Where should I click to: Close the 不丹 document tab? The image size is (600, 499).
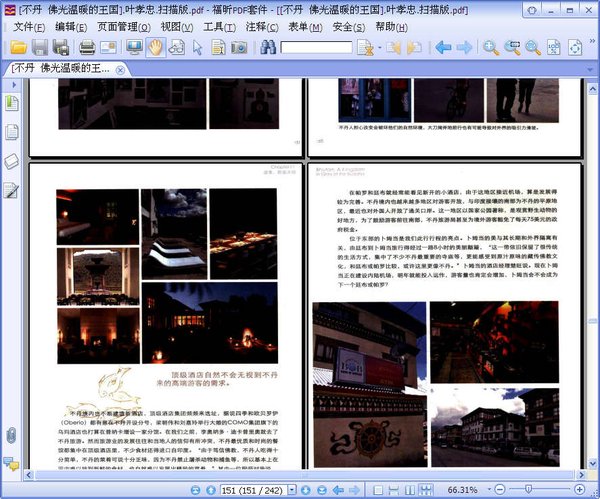coord(120,70)
